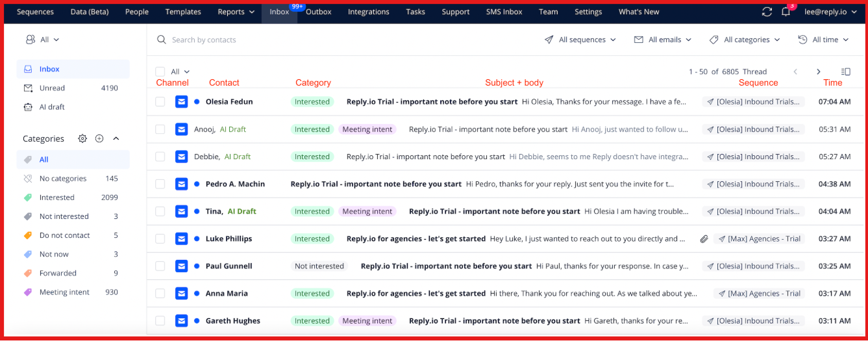Select checkbox for Debbie thread
The width and height of the screenshot is (868, 343).
click(160, 157)
